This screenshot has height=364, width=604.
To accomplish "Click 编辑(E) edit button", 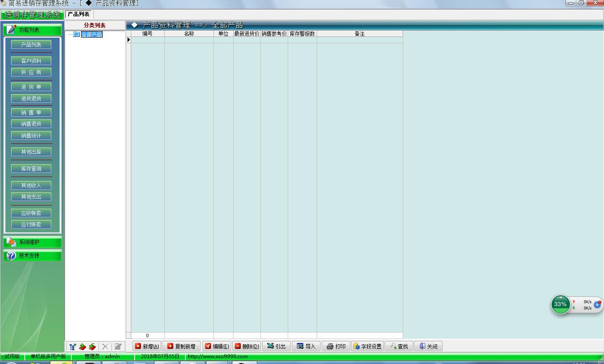I will coord(217,346).
